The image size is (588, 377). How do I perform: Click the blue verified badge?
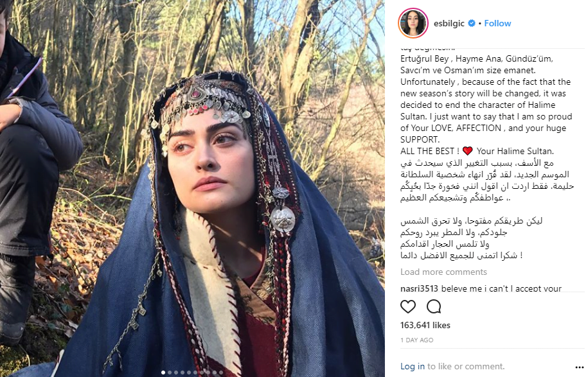coord(472,23)
